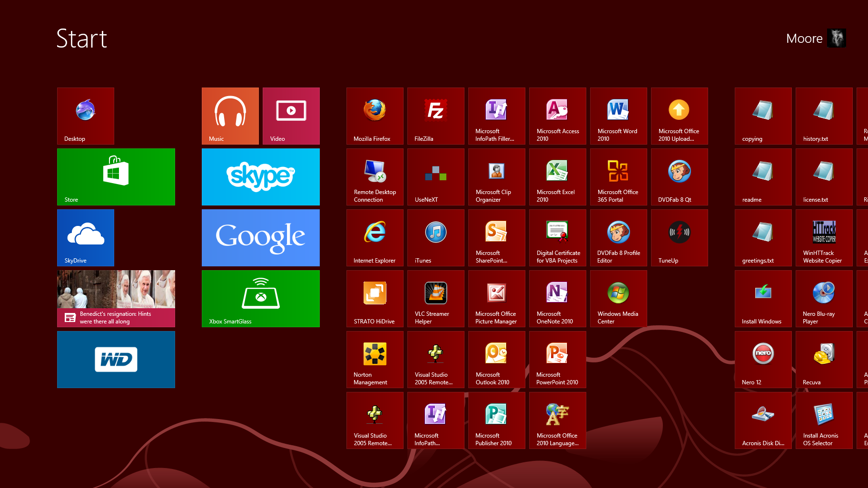
Task: Open Xbox SmartGlass app
Action: 260,298
